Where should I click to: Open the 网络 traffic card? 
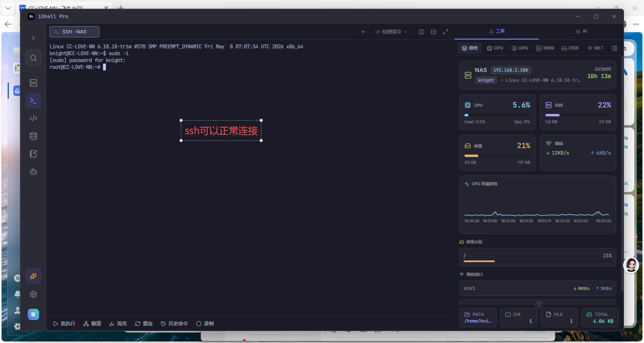[x=578, y=153]
